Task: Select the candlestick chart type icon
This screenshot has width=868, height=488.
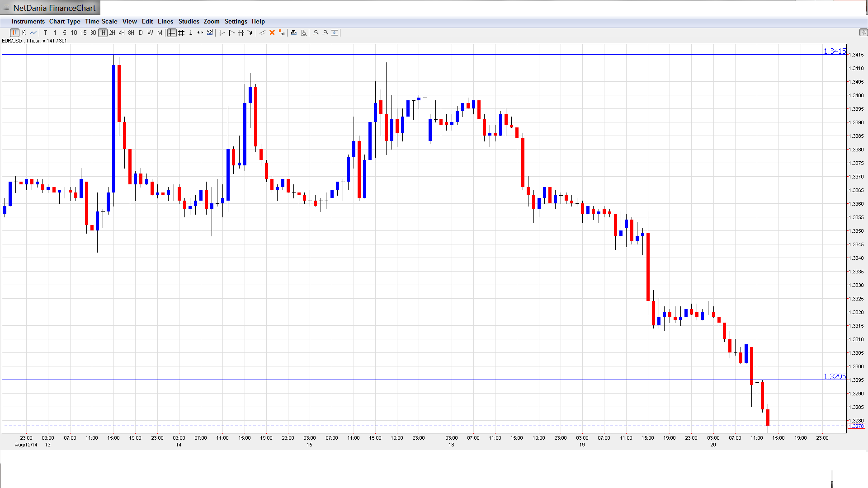Action: point(14,33)
